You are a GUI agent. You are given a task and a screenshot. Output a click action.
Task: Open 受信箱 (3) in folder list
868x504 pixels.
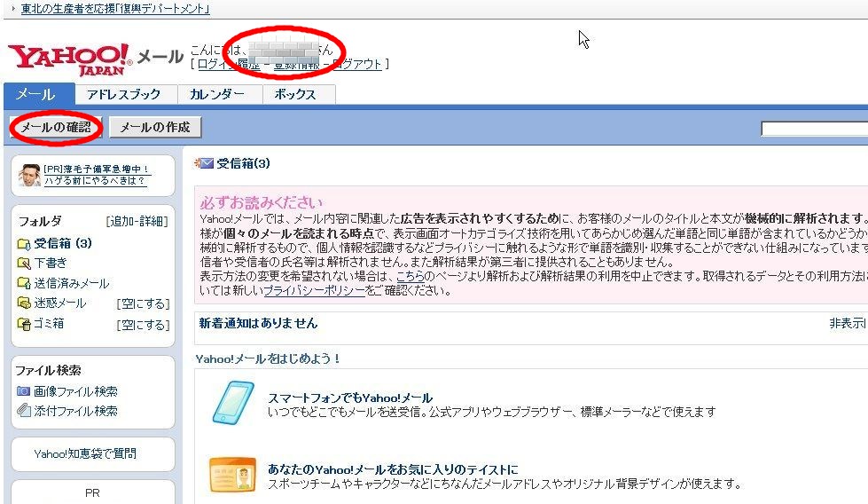(63, 244)
